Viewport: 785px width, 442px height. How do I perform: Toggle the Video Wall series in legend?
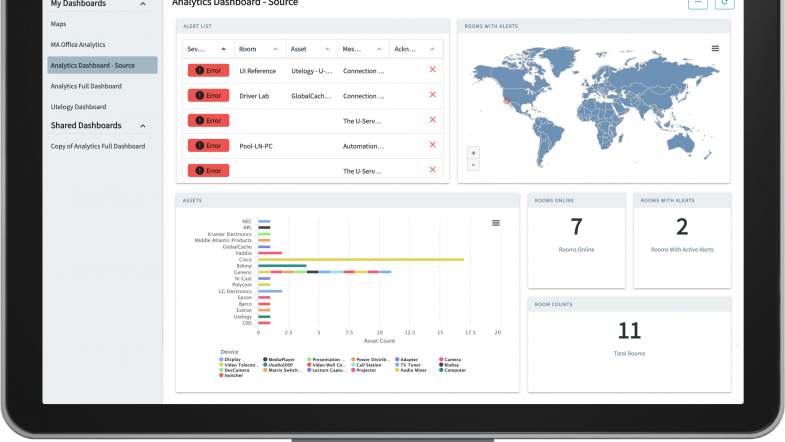pyautogui.click(x=326, y=365)
